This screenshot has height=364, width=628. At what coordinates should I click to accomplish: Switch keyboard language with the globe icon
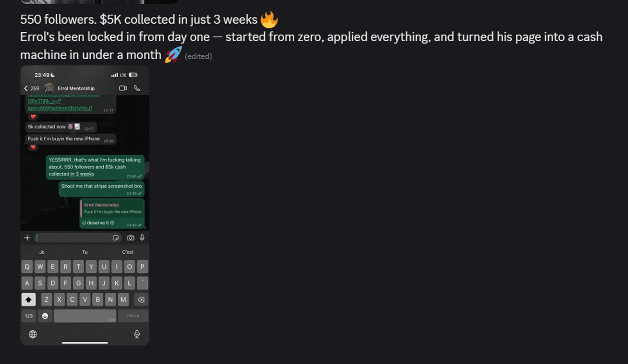click(x=33, y=334)
